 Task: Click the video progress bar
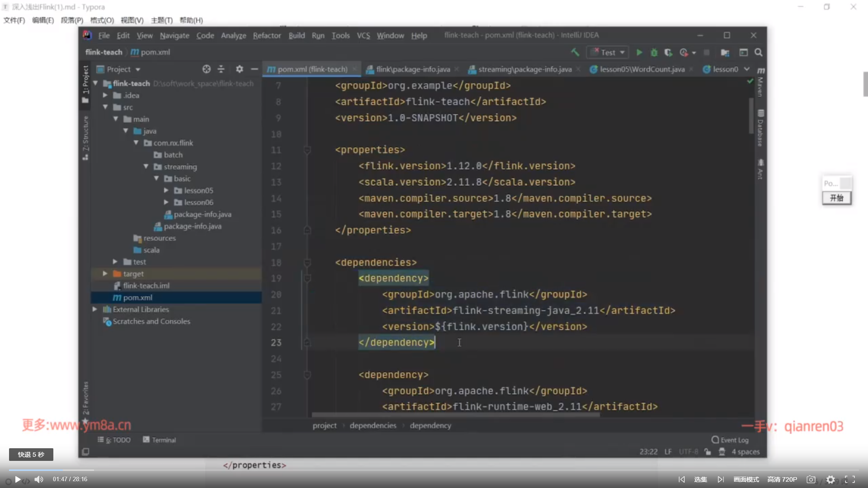click(434, 470)
